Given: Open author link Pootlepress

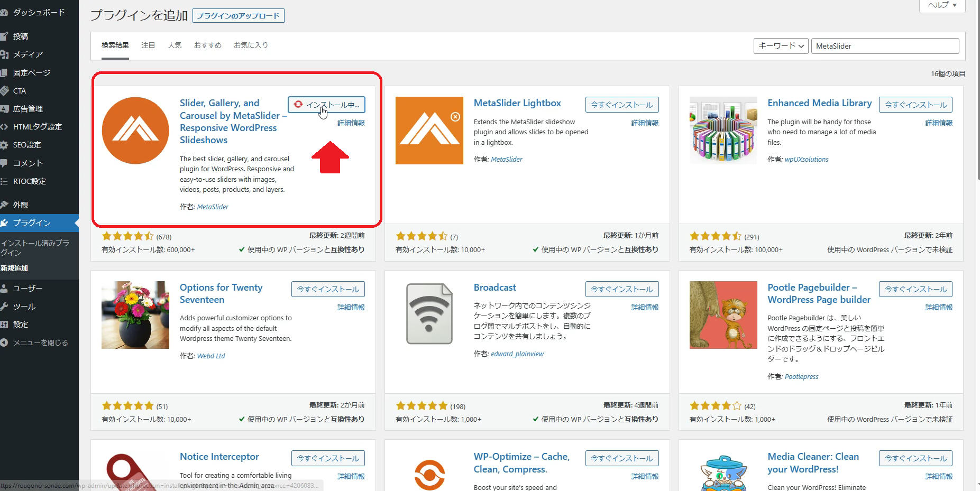Looking at the screenshot, I should pyautogui.click(x=801, y=376).
